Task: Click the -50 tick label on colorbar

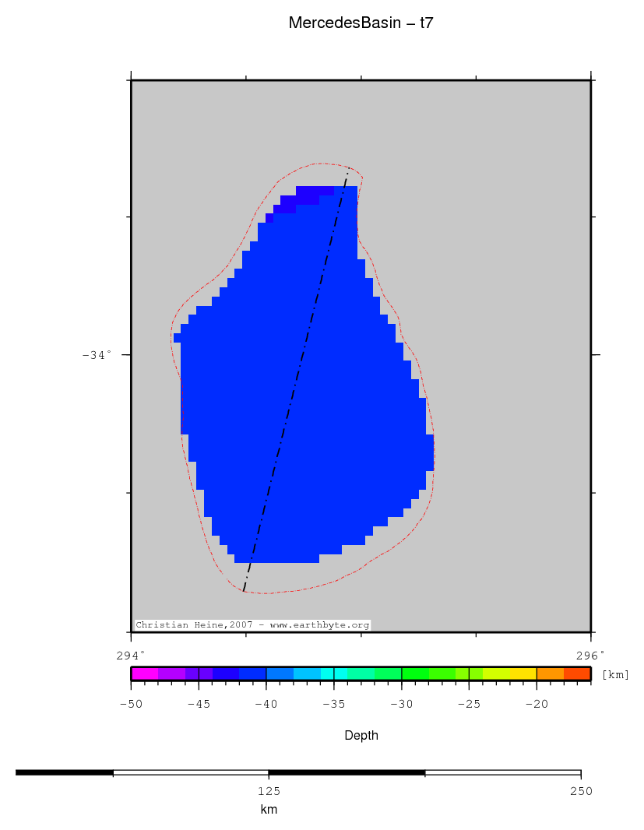Action: point(131,704)
